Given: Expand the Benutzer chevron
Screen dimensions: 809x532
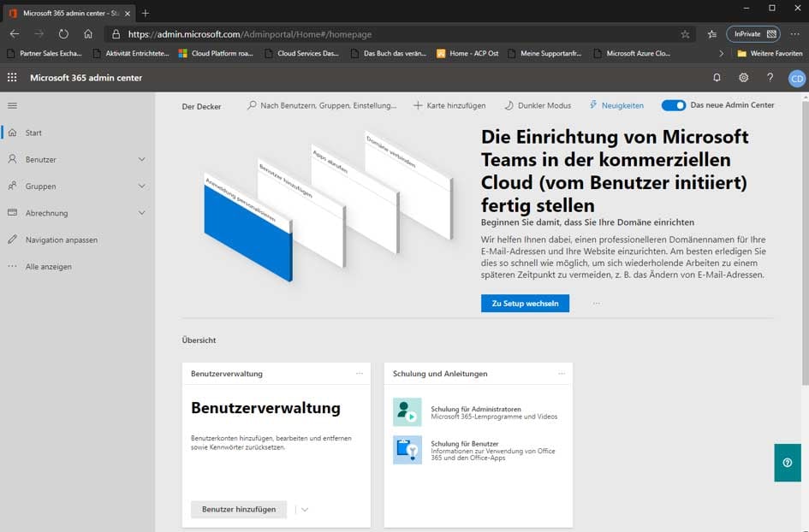Looking at the screenshot, I should (x=142, y=159).
